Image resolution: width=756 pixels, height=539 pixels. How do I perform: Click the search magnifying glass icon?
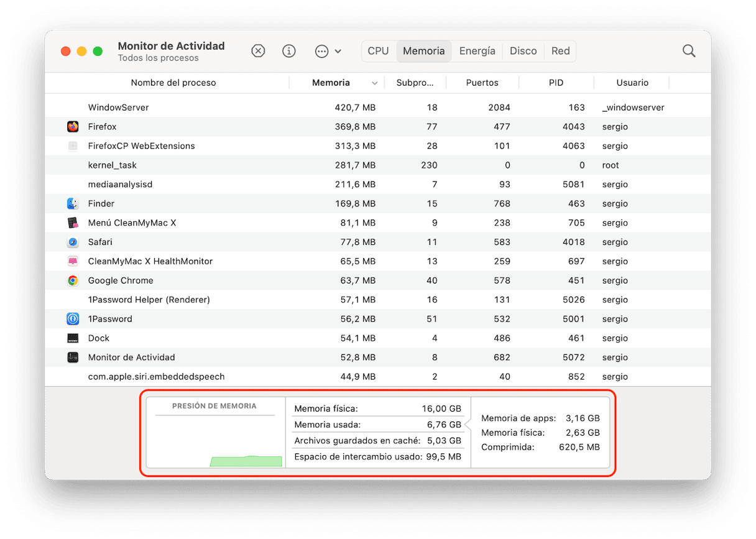688,51
